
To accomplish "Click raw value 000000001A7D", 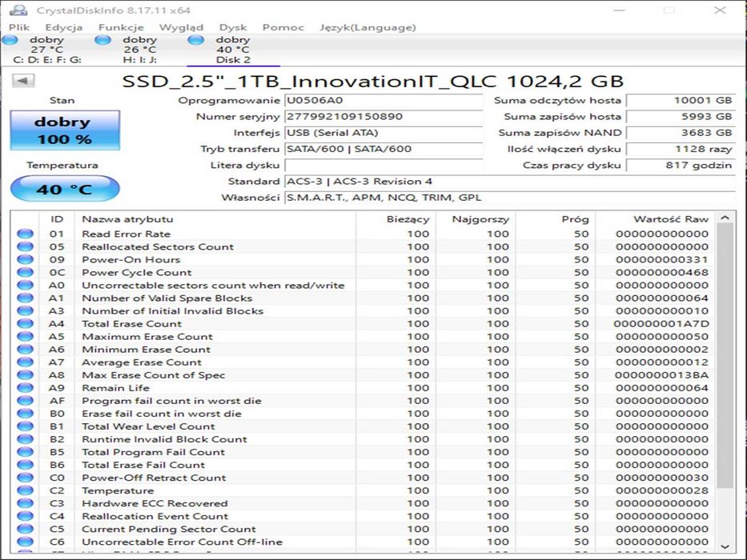I will (661, 324).
